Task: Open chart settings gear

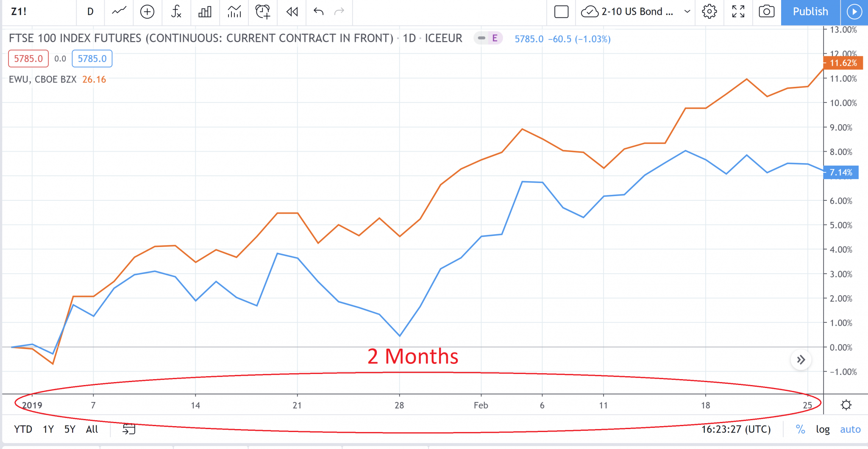Action: click(x=709, y=12)
